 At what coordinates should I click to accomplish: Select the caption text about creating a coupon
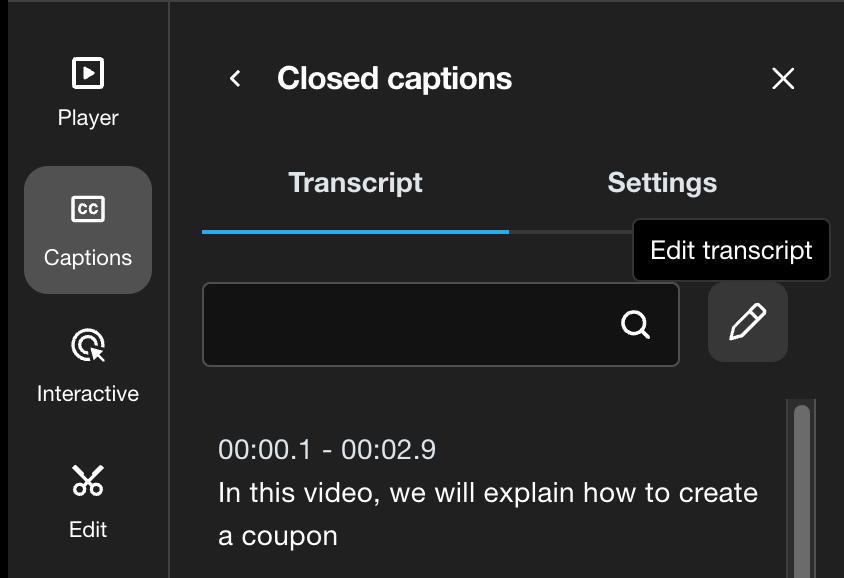(x=487, y=514)
